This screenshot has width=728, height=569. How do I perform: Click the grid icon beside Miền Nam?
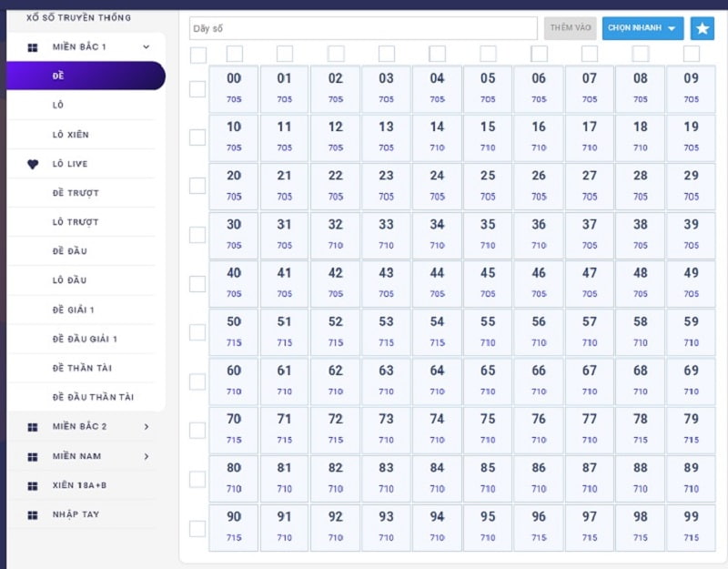pos(33,457)
